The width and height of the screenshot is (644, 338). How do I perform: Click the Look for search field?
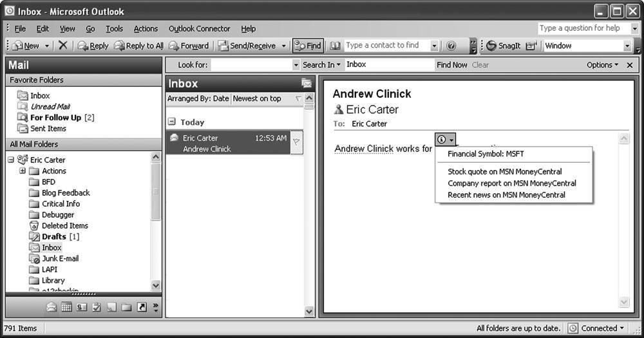252,64
